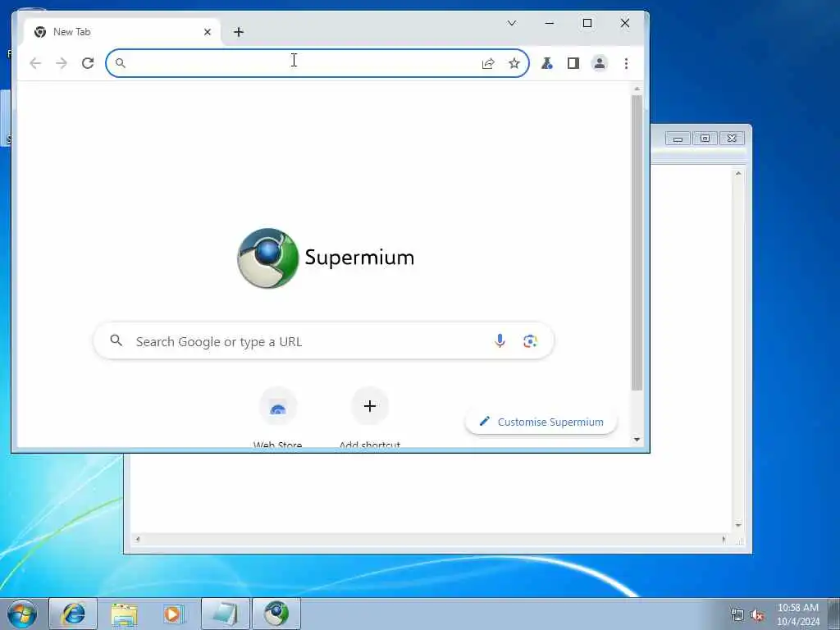Click the Search Google or type a URL box
This screenshot has height=630, width=840.
pos(323,341)
